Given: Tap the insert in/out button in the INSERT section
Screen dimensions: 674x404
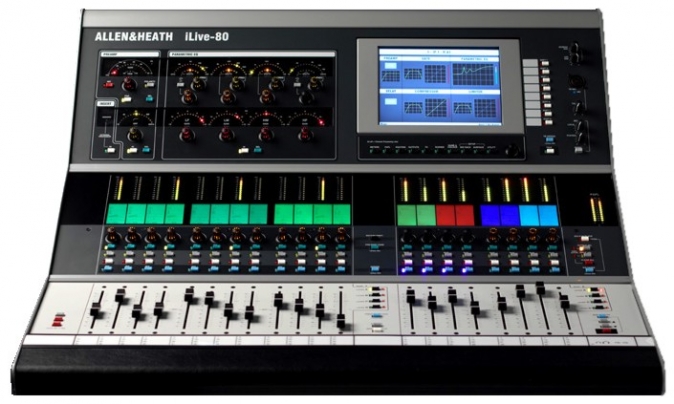Looking at the screenshot, I should (x=110, y=150).
